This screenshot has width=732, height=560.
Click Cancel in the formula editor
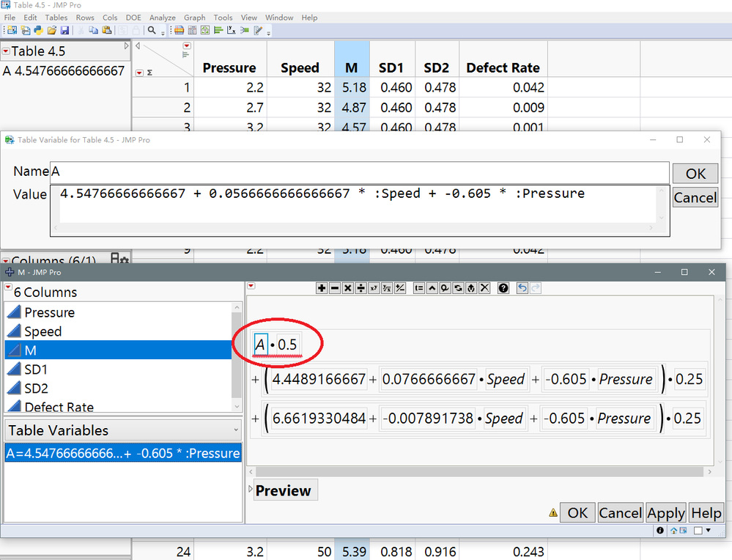coord(621,513)
